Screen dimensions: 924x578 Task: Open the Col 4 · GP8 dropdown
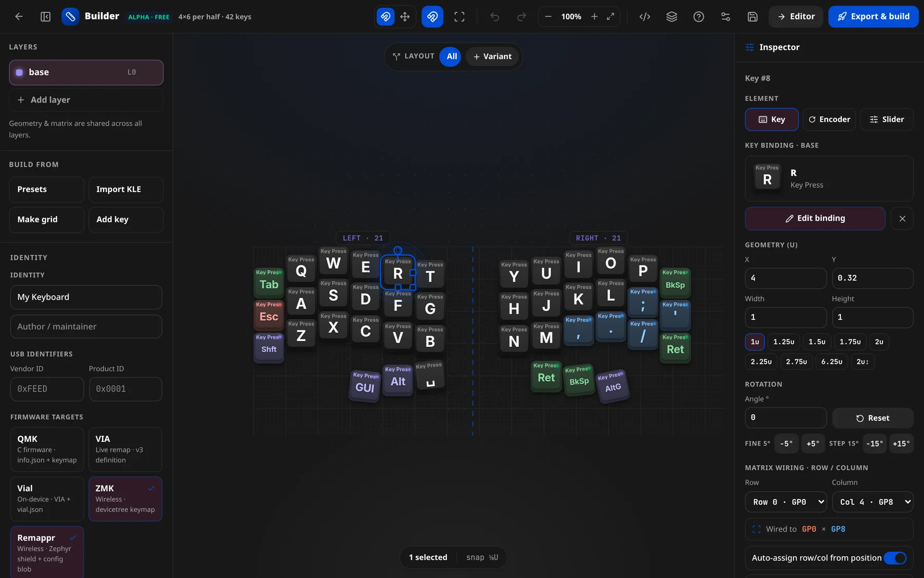[x=873, y=502]
